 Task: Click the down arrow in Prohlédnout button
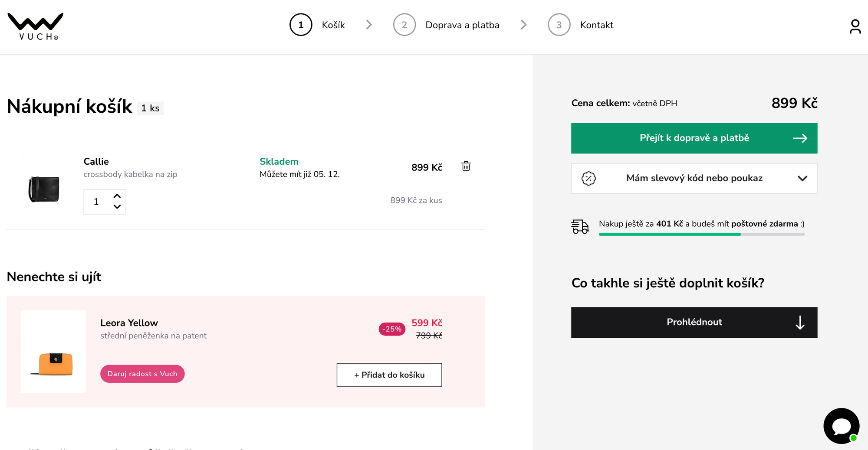click(x=800, y=322)
